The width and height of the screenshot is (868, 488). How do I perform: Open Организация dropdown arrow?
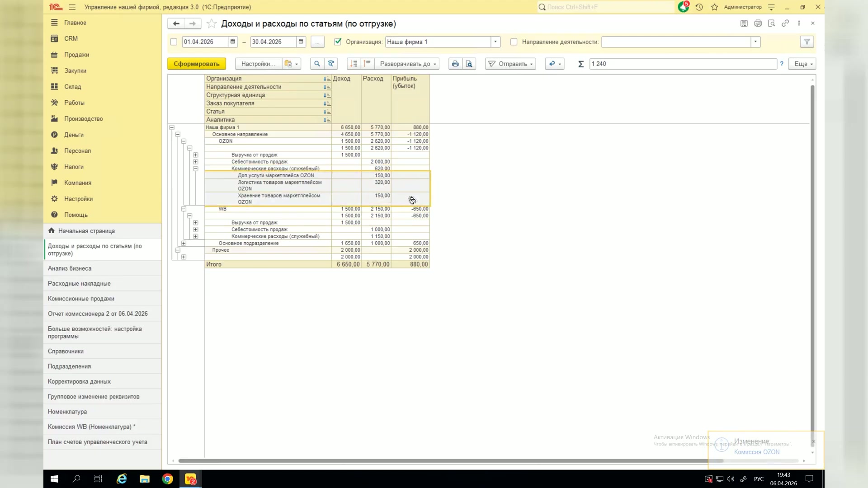tap(495, 42)
